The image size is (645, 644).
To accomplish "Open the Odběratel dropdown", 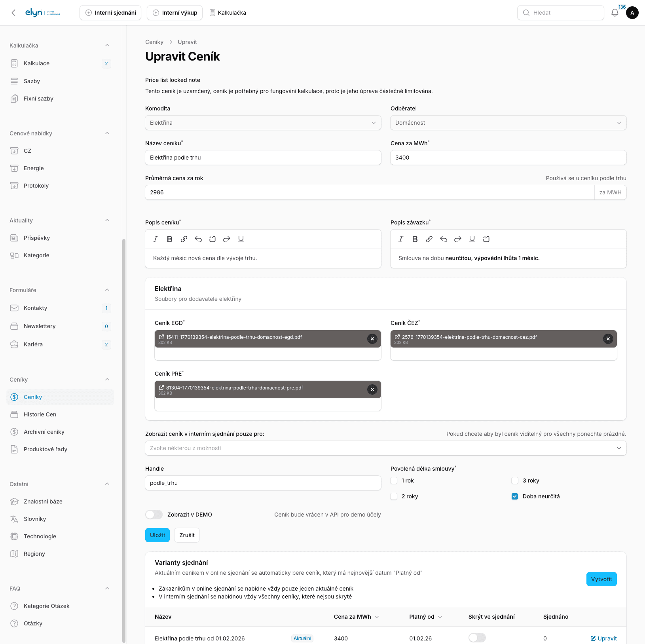I will tap(508, 123).
